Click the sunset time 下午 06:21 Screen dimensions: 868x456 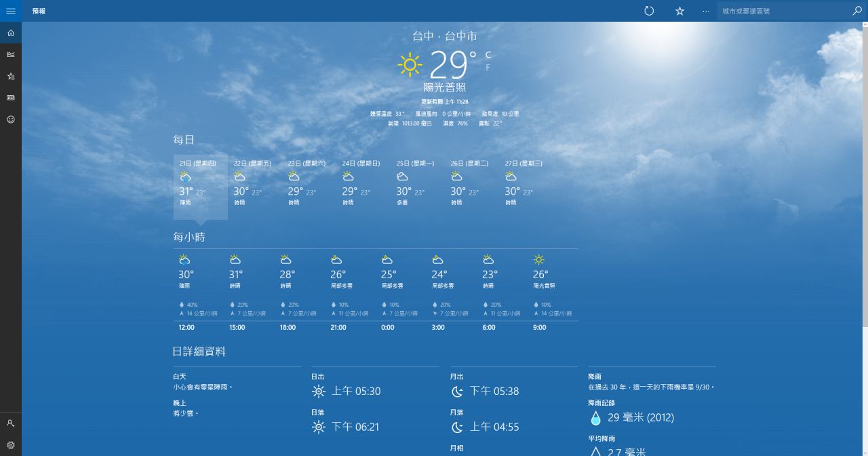click(355, 427)
